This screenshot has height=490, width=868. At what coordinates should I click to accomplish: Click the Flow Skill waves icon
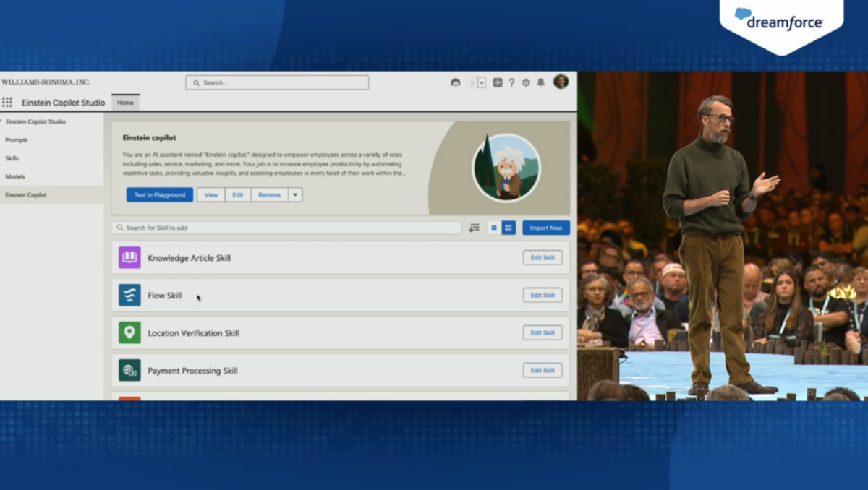pos(129,295)
